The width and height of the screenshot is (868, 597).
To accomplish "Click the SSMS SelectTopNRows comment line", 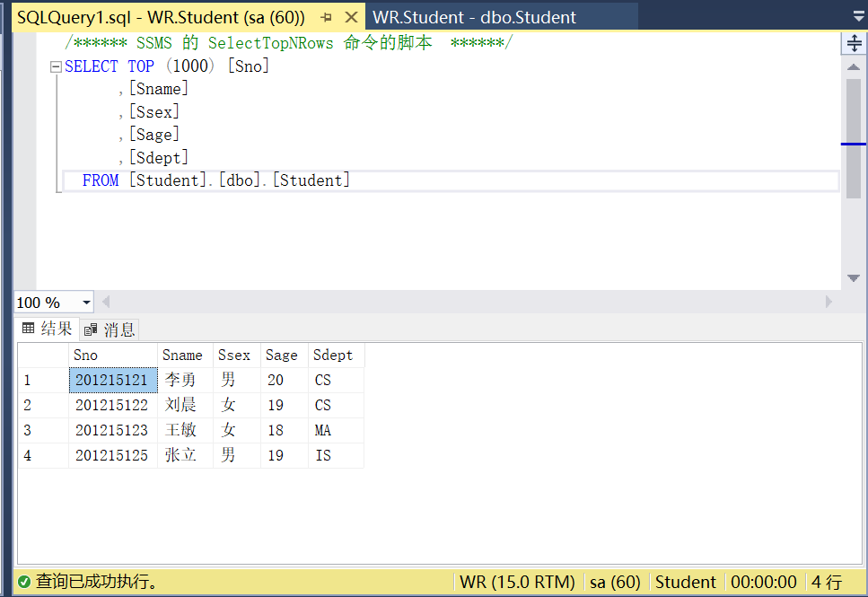I will point(289,43).
